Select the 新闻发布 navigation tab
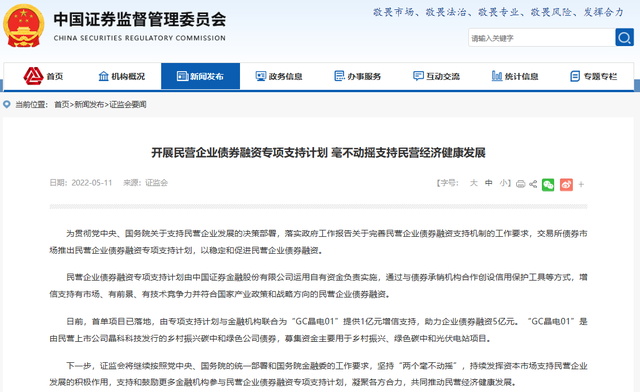Viewport: 640px width, 392px height. point(200,76)
